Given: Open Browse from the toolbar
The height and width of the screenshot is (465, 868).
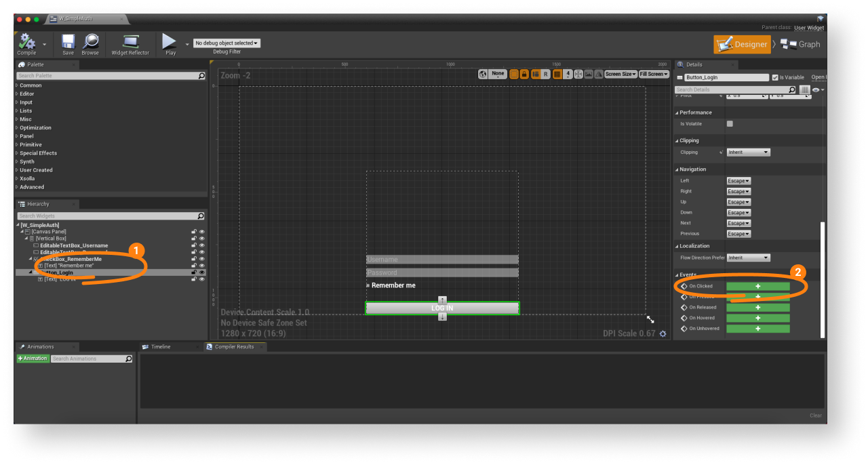Looking at the screenshot, I should pyautogui.click(x=90, y=42).
